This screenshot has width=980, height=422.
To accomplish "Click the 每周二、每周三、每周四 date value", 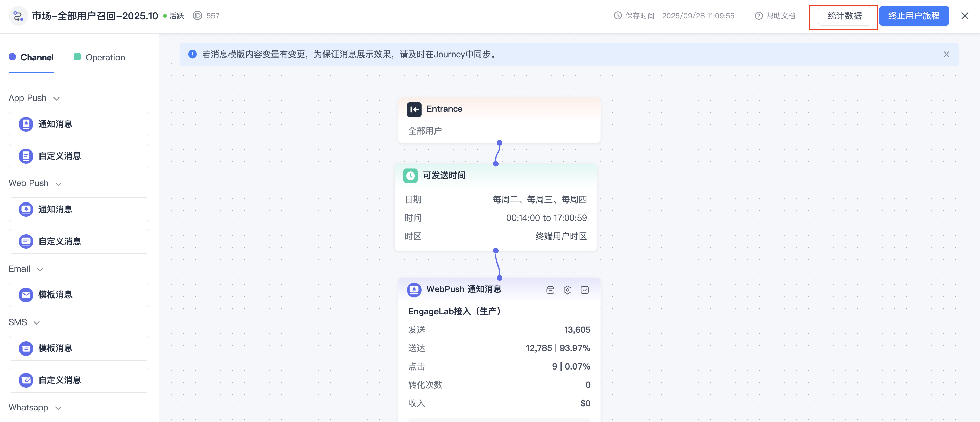I will (539, 199).
